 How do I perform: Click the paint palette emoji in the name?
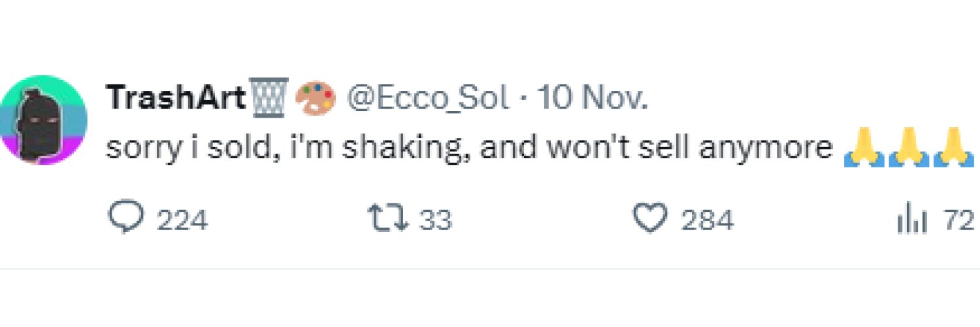coord(316,98)
